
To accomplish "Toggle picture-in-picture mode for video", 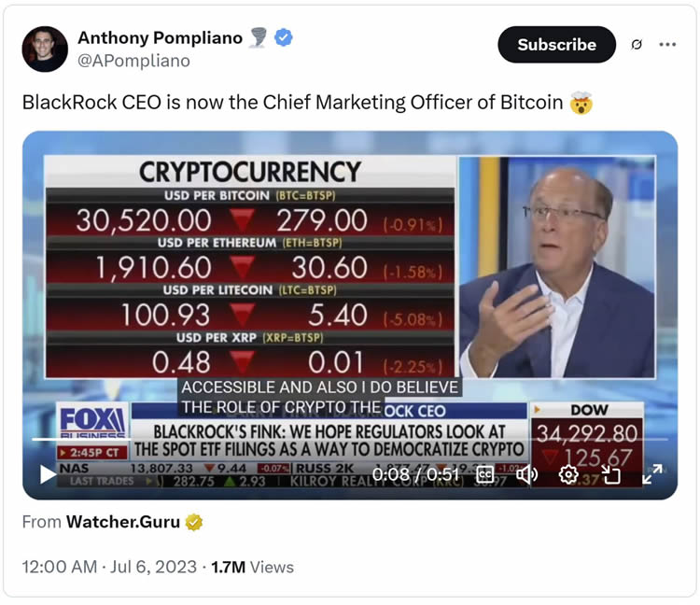I will pos(610,474).
